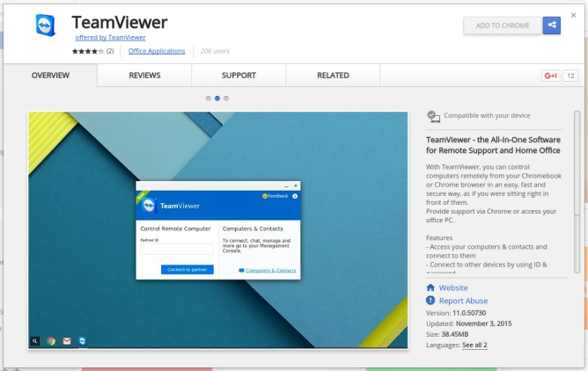Click the TeamViewer app logo icon
This screenshot has height=371, width=588.
(46, 25)
